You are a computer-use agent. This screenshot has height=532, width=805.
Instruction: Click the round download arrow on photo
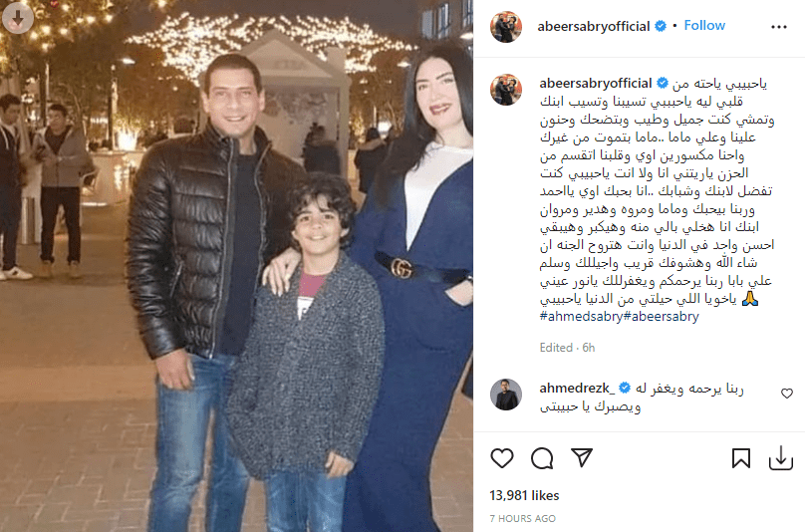18,19
